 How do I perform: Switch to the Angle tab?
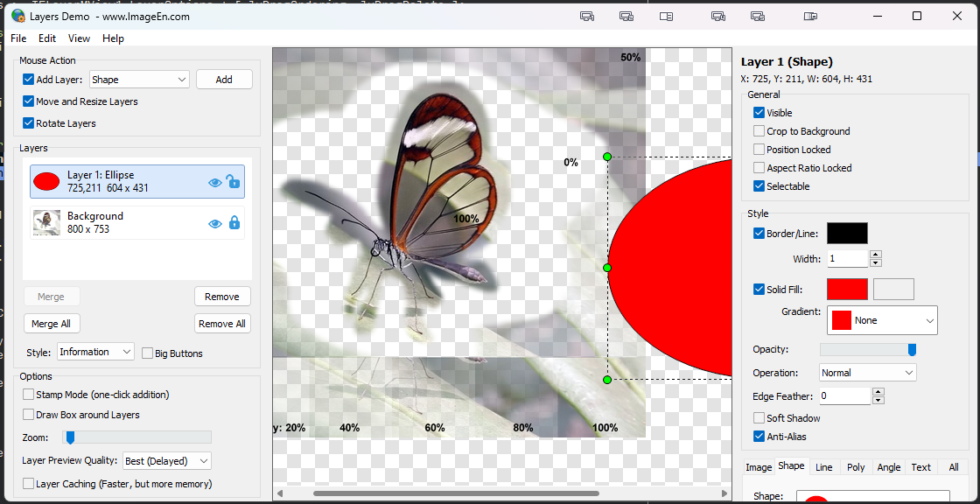888,467
